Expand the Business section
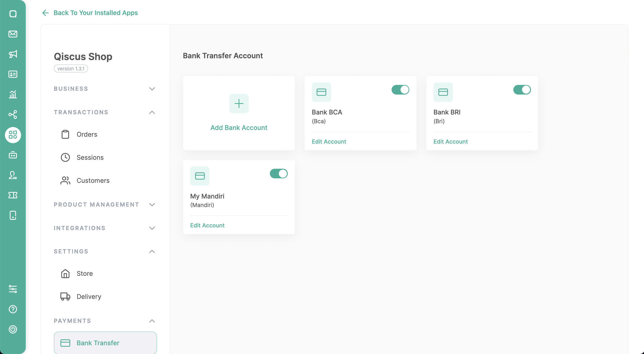644x354 pixels. point(152,89)
